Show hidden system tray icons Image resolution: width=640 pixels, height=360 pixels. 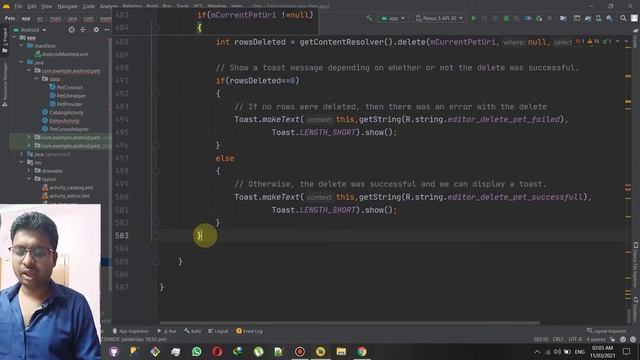[538, 352]
